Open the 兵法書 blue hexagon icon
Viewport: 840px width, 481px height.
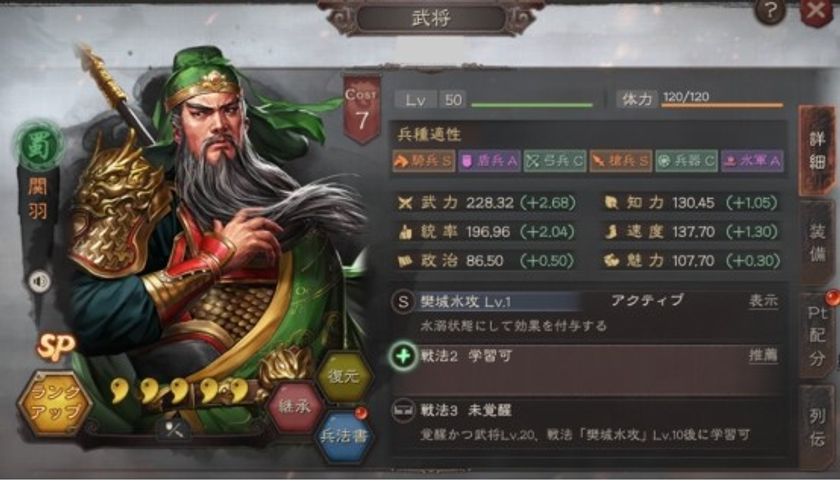click(x=343, y=436)
